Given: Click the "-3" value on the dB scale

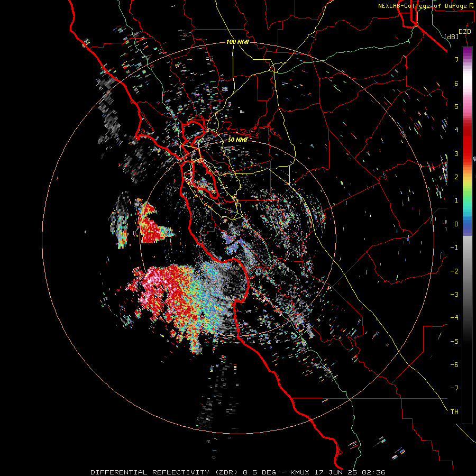Looking at the screenshot, I should click(x=454, y=295).
